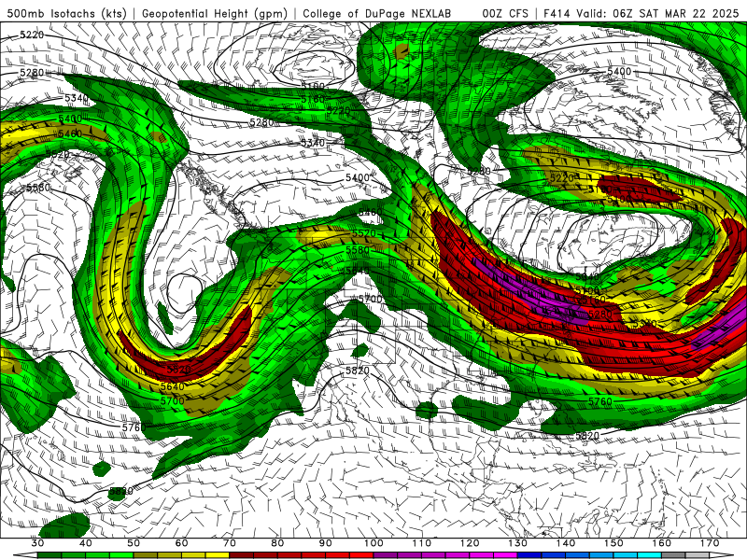Click the bright green swatch just before 50
This screenshot has width=747, height=560.
[x=121, y=555]
